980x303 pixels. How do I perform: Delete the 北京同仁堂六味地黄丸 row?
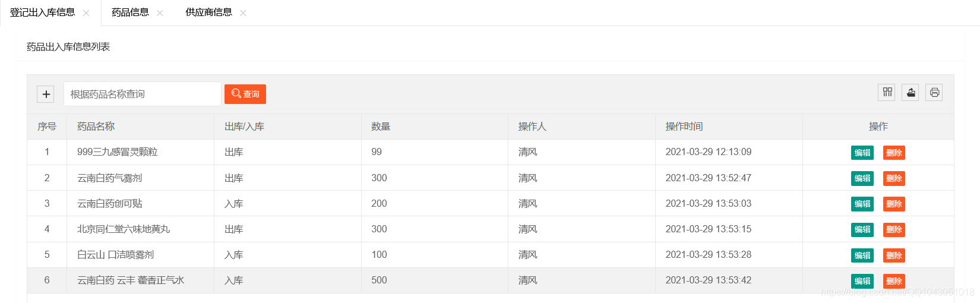pos(894,229)
